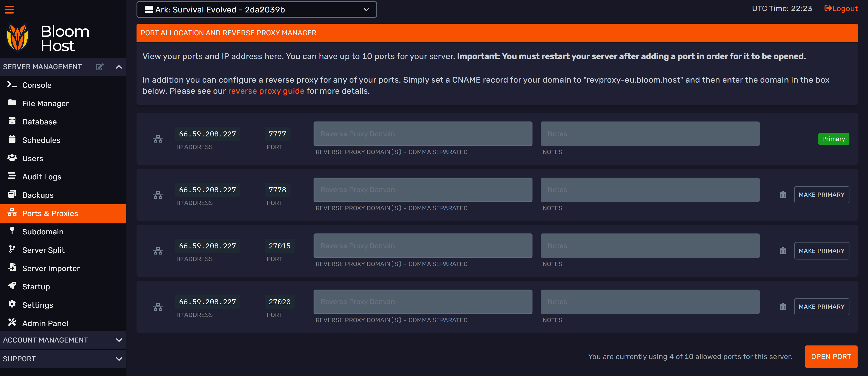This screenshot has width=868, height=376.
Task: Open the reverse proxy guide link
Action: (x=266, y=91)
